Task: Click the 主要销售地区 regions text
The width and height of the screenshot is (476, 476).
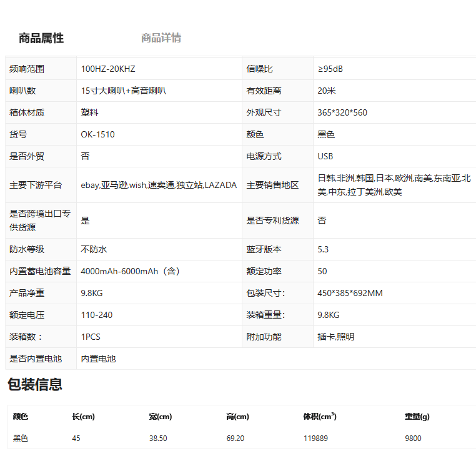Action: click(394, 186)
